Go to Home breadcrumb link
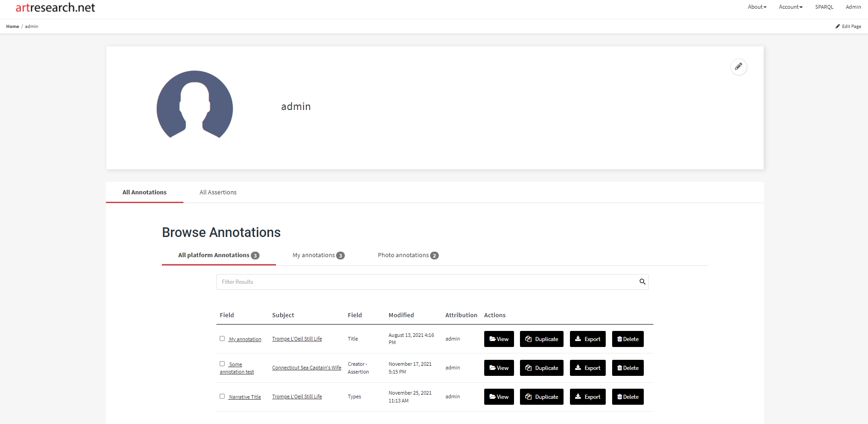868x424 pixels. click(x=12, y=27)
